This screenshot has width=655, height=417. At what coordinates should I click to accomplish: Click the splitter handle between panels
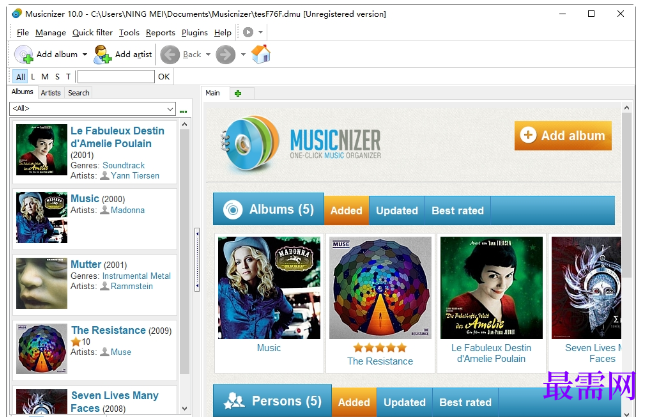tap(197, 259)
